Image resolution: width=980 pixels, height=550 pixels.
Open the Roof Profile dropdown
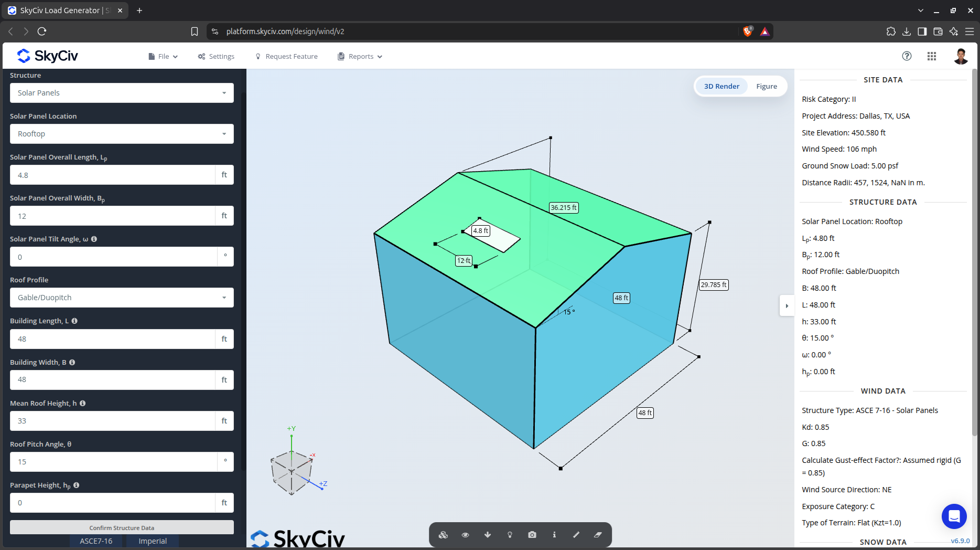click(122, 298)
